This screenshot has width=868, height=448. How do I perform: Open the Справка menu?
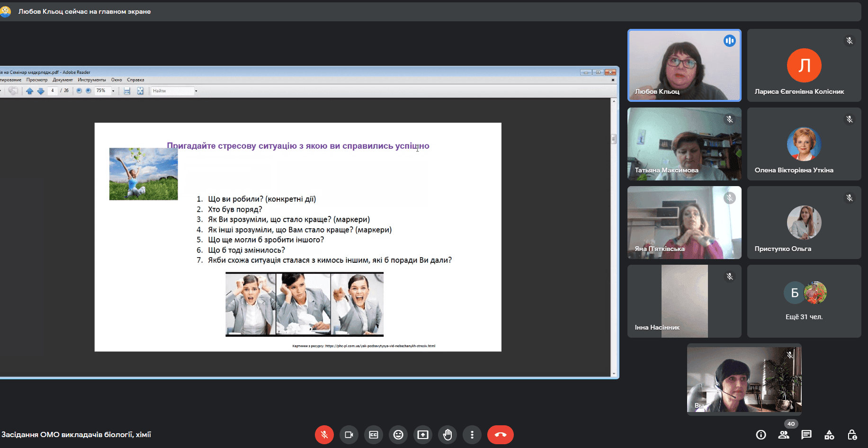[135, 80]
